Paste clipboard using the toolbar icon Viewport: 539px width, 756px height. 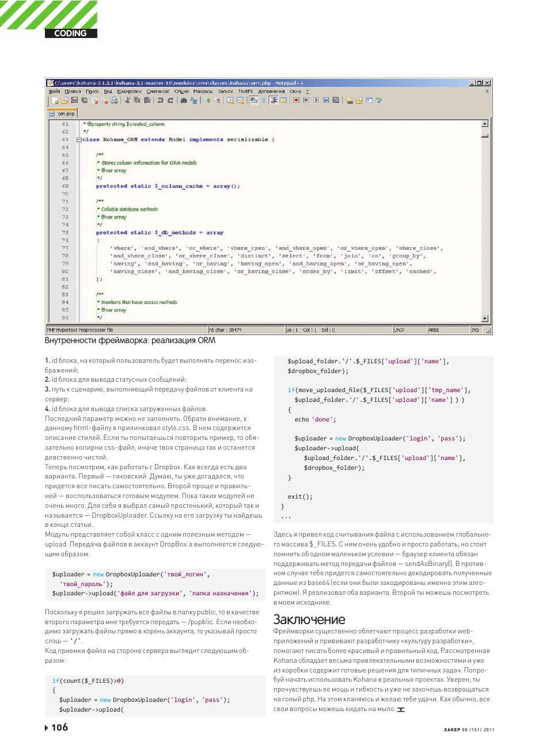pyautogui.click(x=147, y=101)
